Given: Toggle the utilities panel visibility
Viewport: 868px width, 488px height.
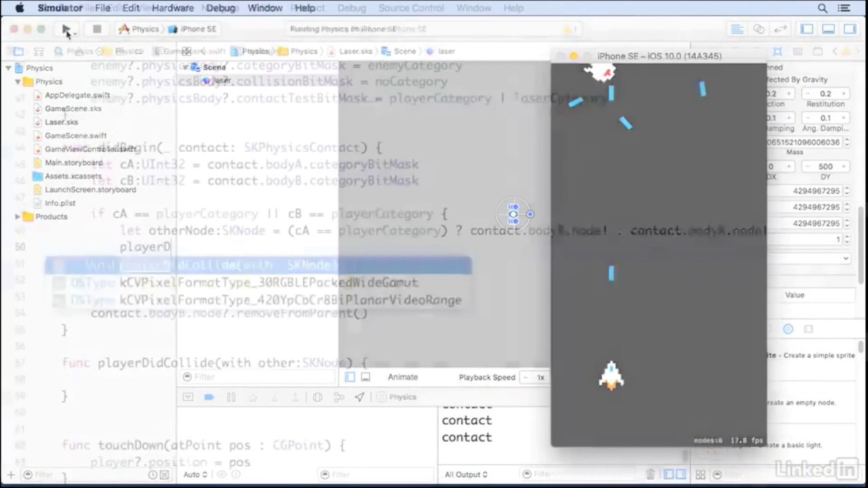Looking at the screenshot, I should point(850,29).
